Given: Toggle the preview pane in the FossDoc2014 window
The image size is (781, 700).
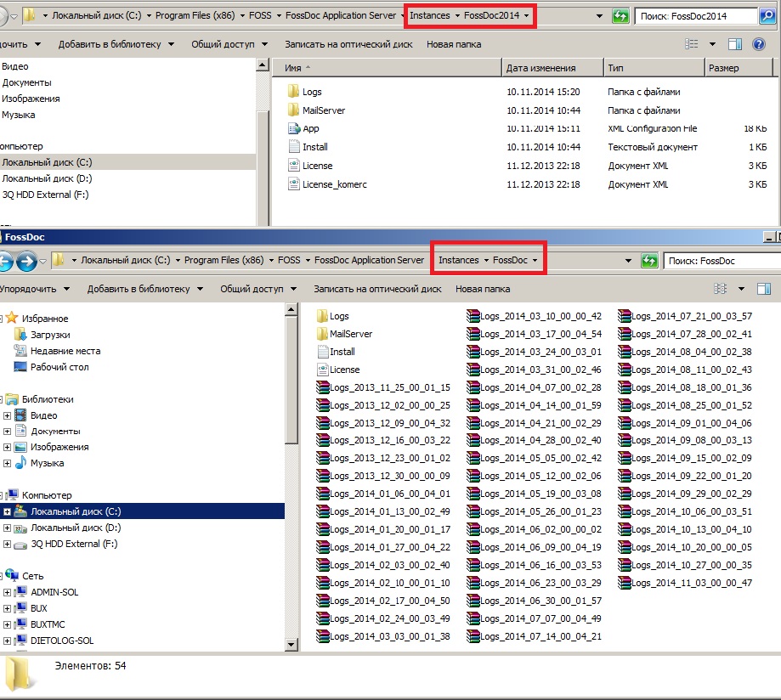Looking at the screenshot, I should point(734,44).
